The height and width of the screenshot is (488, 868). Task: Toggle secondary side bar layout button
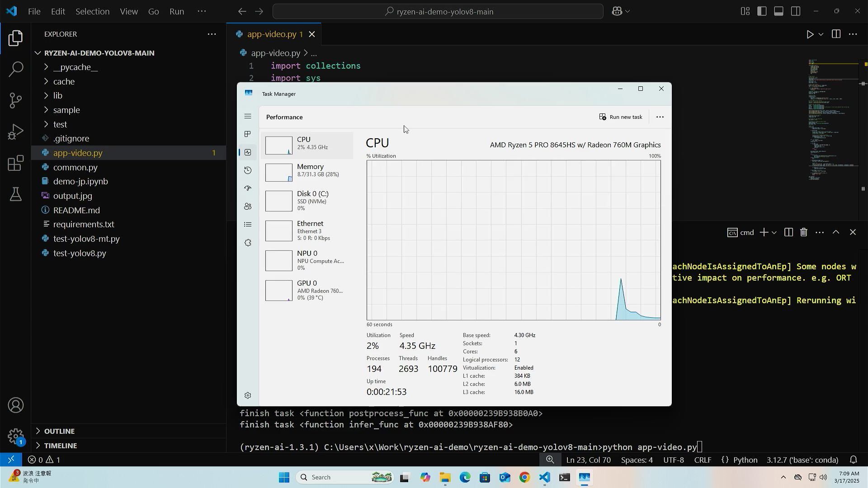tap(796, 11)
